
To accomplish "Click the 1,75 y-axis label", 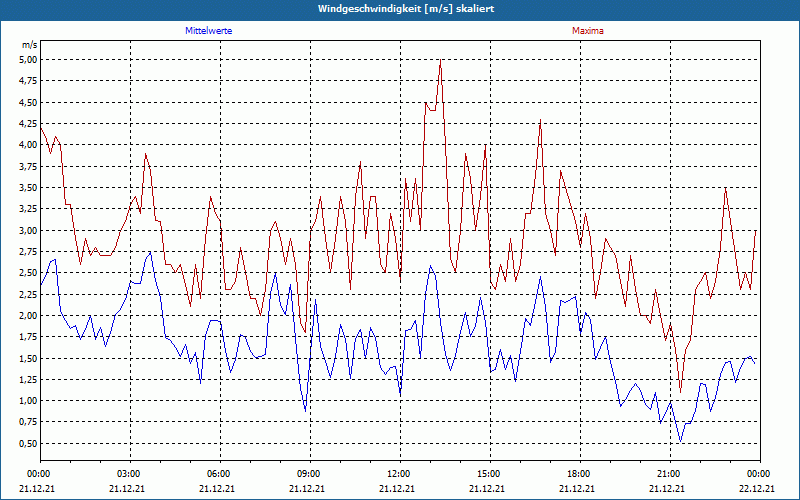I will [29, 337].
